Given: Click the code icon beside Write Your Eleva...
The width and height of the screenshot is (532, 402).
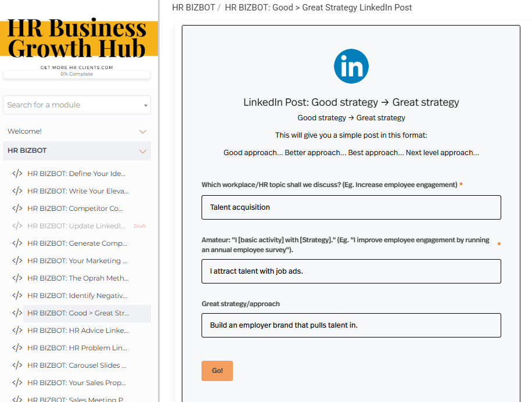Looking at the screenshot, I should (17, 191).
